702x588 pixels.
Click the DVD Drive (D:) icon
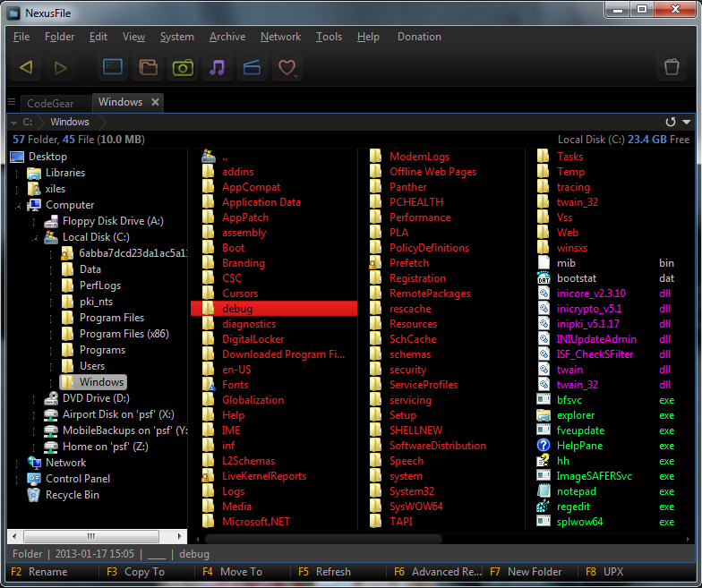pos(51,397)
